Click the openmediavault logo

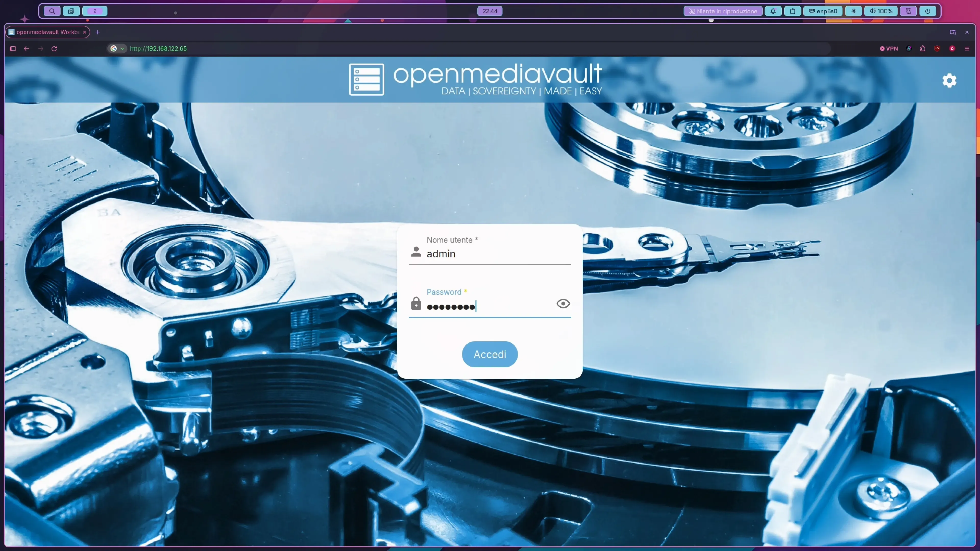click(x=475, y=80)
